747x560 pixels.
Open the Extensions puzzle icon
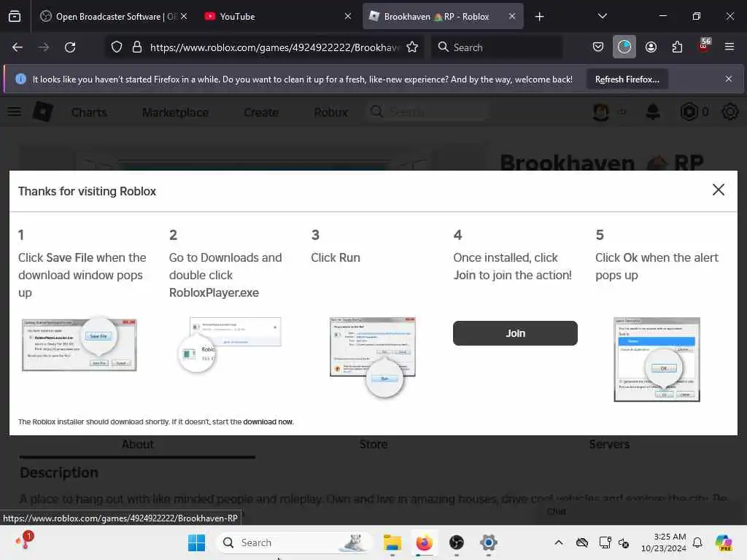[677, 47]
